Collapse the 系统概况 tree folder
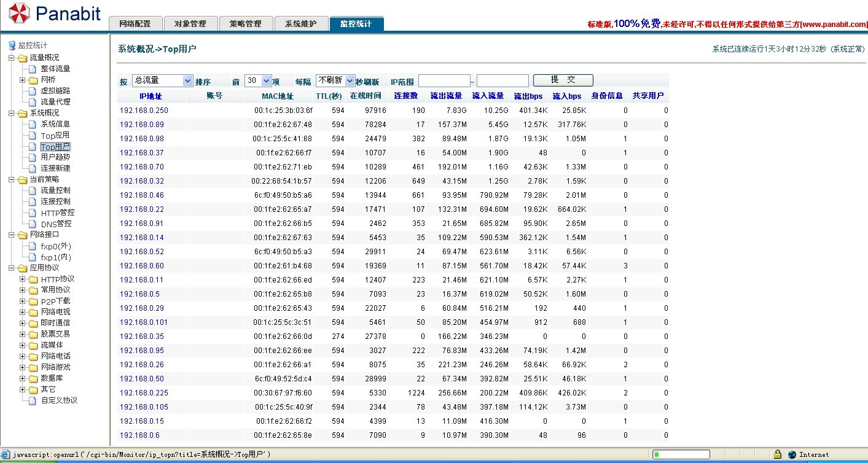This screenshot has width=868, height=463. 12,113
